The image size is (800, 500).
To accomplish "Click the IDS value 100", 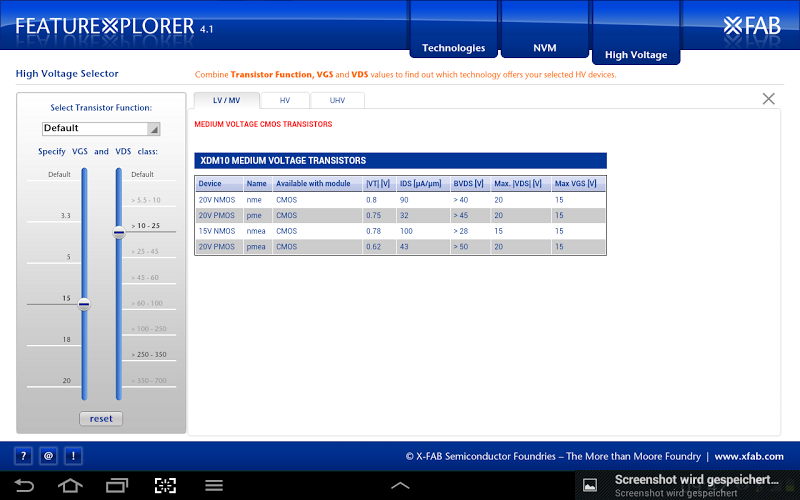I will coord(406,231).
